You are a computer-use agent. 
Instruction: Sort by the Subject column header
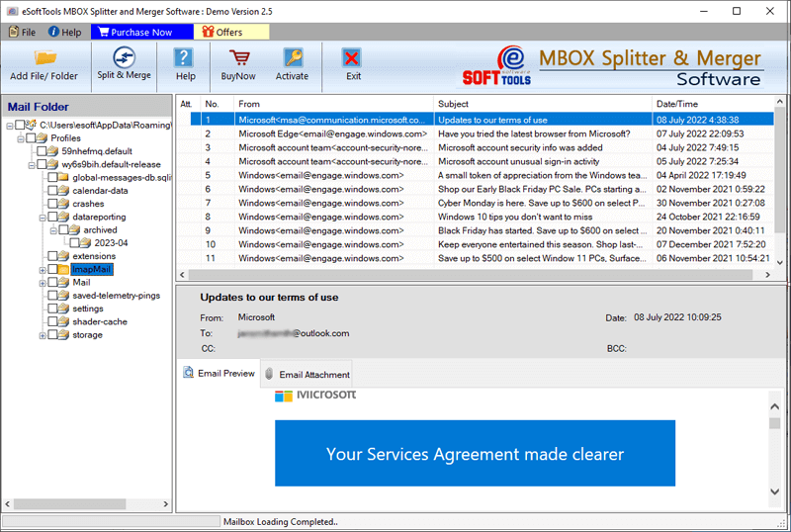[x=543, y=104]
